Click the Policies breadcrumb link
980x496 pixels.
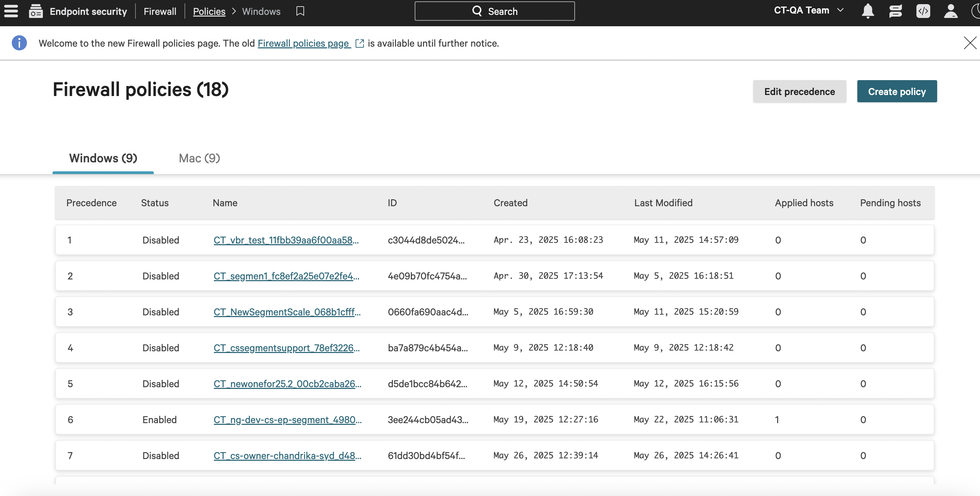pos(209,11)
